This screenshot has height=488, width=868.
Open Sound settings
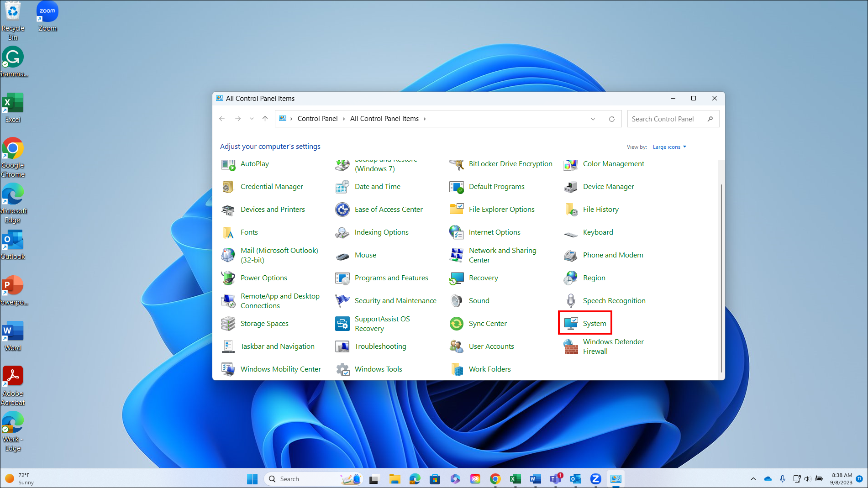tap(479, 300)
